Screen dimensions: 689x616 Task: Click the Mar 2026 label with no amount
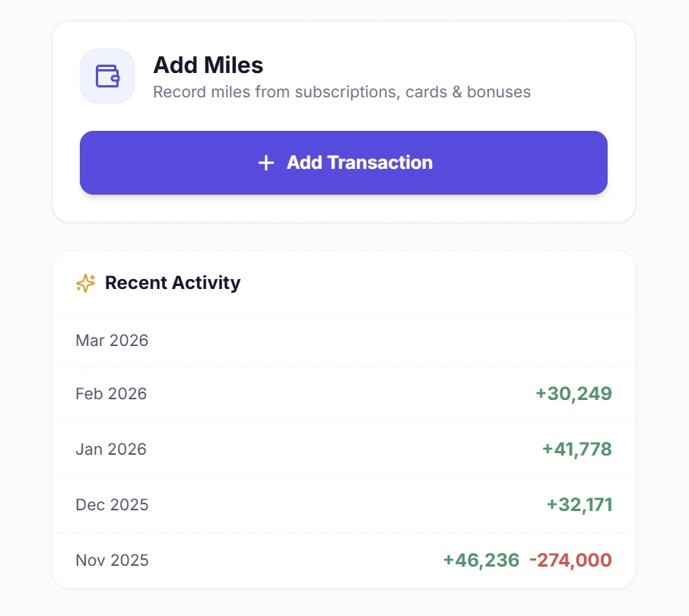coord(112,340)
